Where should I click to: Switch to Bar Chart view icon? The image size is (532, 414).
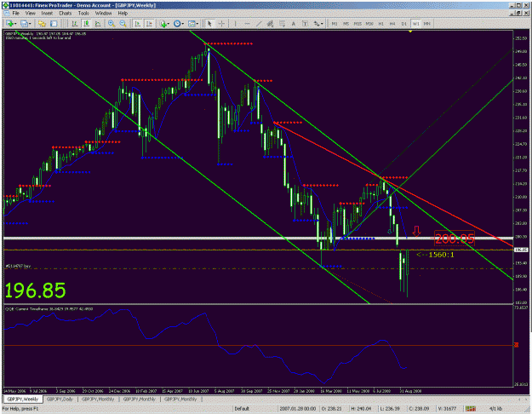click(x=74, y=24)
